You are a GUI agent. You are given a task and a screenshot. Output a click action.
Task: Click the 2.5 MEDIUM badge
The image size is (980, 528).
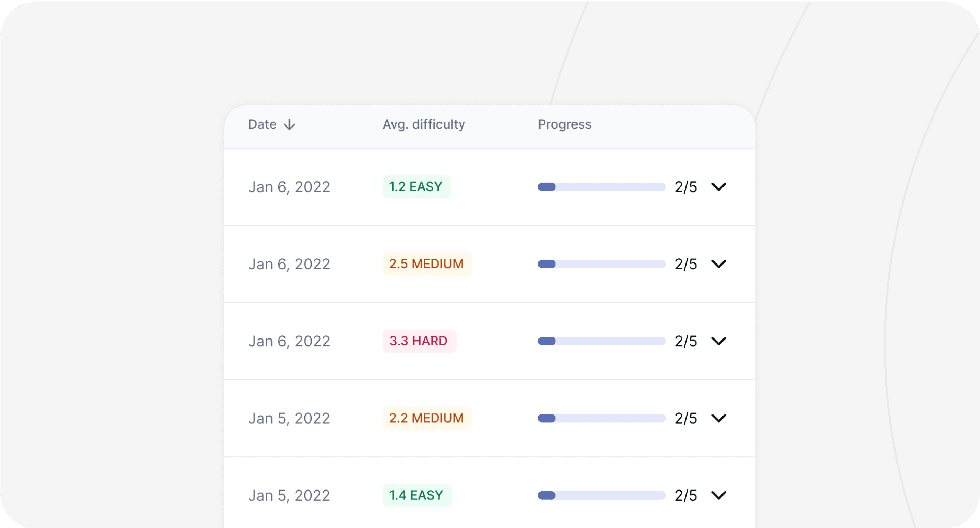(427, 264)
